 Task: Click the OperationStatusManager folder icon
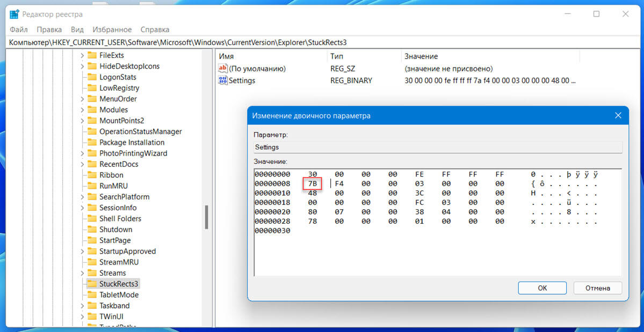click(92, 131)
